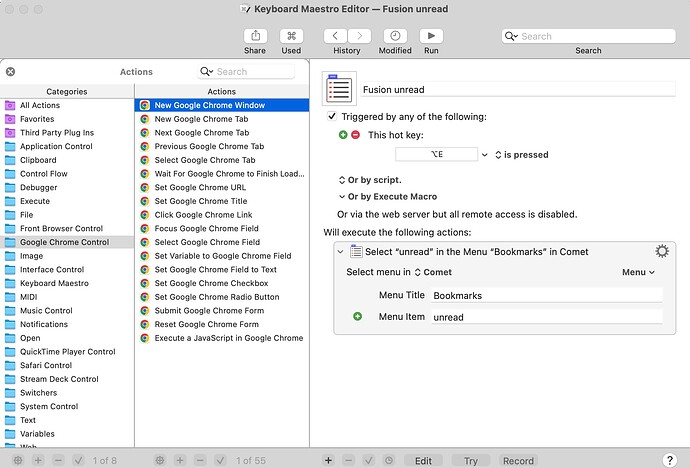Delete action with bottom minus button
690x468 pixels.
point(349,461)
